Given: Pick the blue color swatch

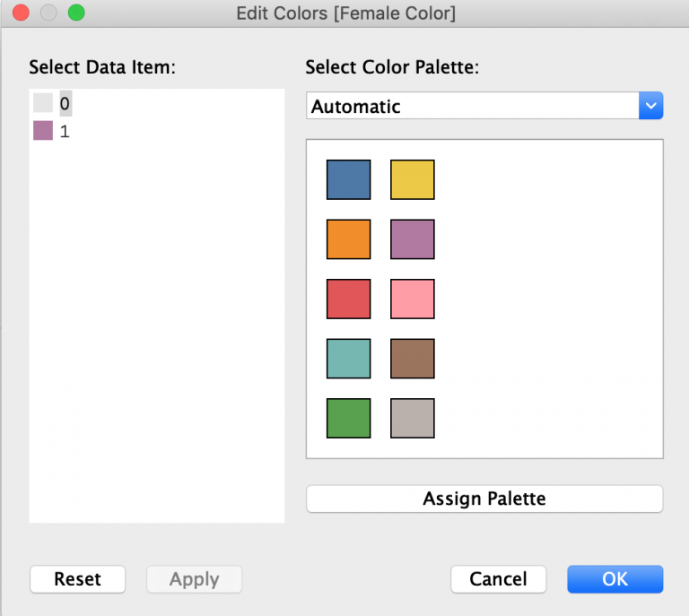Looking at the screenshot, I should 348,179.
